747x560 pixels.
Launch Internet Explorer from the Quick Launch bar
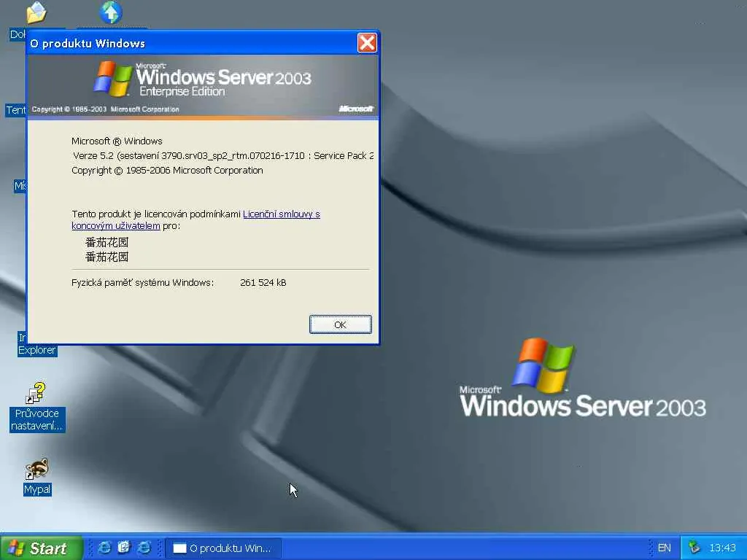tap(104, 548)
